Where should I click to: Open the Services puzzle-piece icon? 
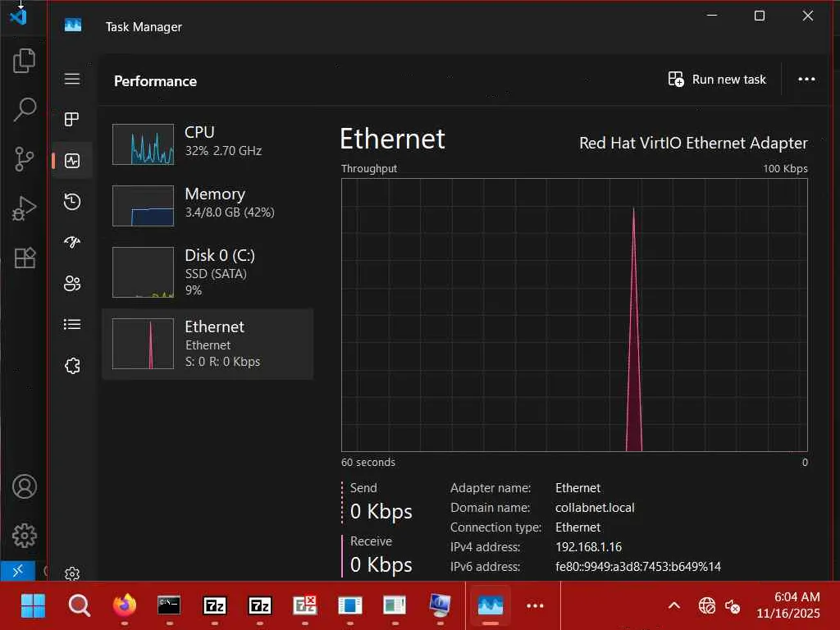[x=72, y=366]
